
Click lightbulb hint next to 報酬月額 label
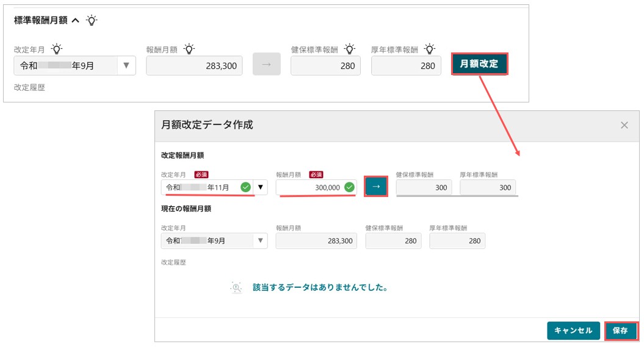click(189, 49)
